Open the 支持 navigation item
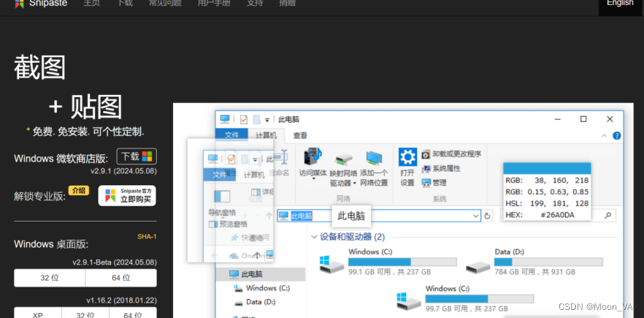The height and width of the screenshot is (318, 644). pyautogui.click(x=255, y=4)
